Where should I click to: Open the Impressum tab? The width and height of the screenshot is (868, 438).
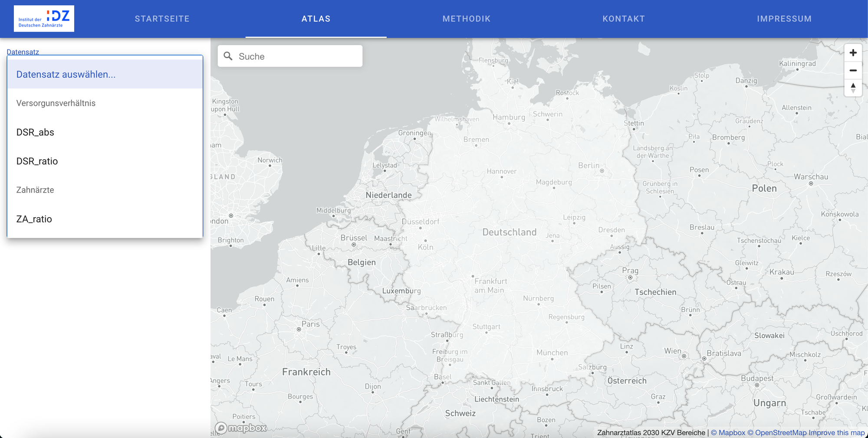[x=784, y=19]
